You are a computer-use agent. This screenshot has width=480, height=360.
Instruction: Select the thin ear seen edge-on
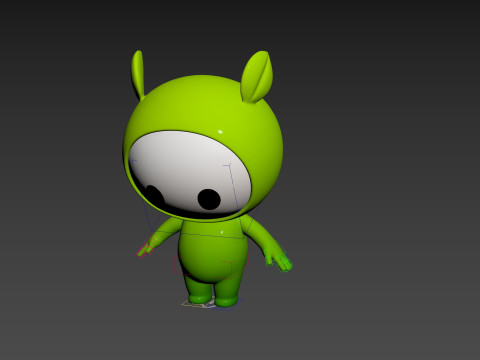tap(138, 75)
